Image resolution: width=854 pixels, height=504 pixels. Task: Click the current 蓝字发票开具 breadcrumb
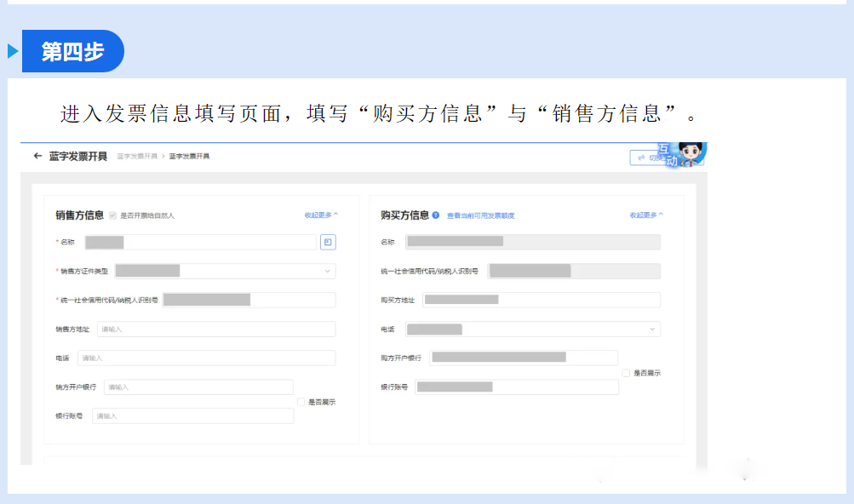[x=189, y=157]
